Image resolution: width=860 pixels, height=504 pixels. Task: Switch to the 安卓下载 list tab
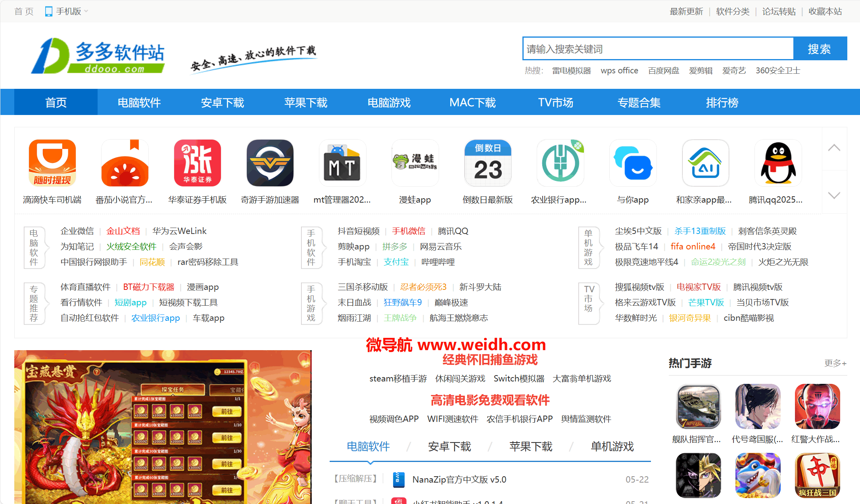449,447
